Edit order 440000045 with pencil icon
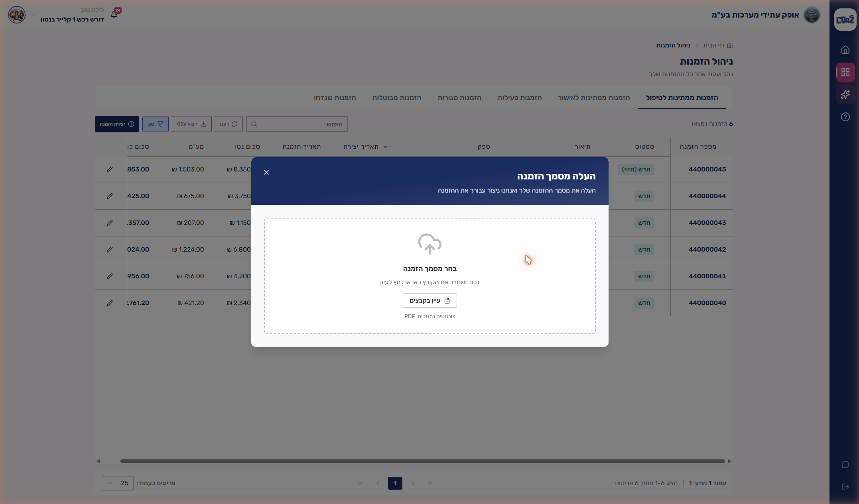Viewport: 859px width, 504px height. tap(110, 169)
